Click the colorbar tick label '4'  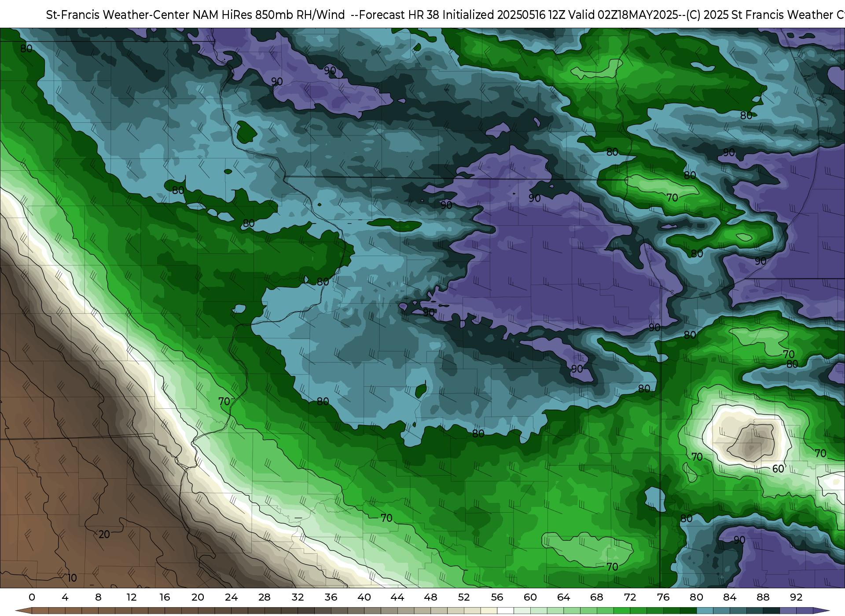point(65,598)
